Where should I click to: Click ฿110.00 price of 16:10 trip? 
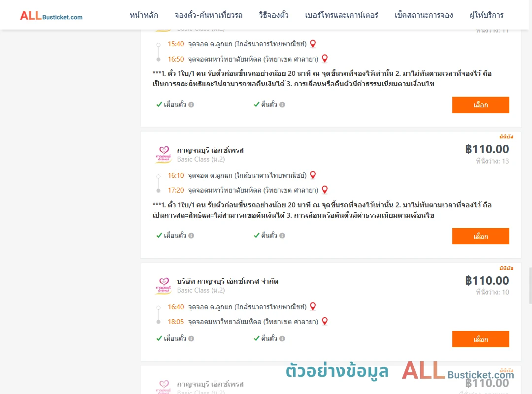[487, 149]
